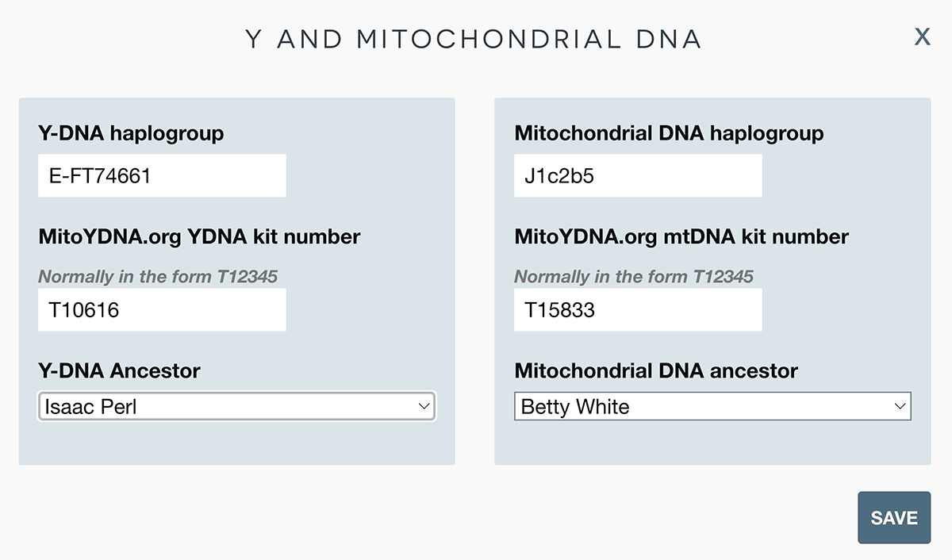
Task: Click the hint text reading Normally in the form T12345
Action: coord(159,277)
